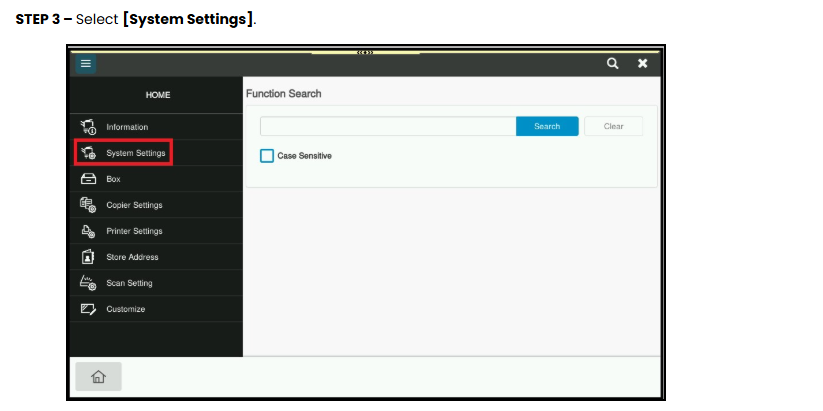This screenshot has height=411, width=823.
Task: Open the Copier Settings menu entry
Action: (156, 205)
